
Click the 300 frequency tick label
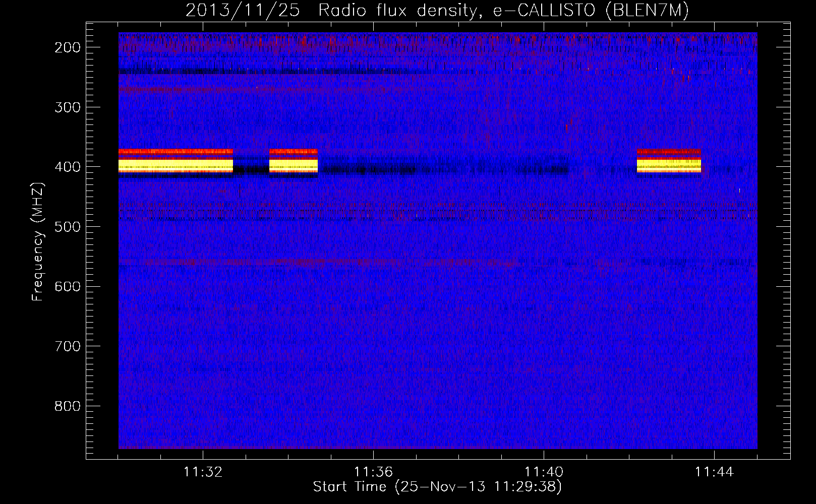(x=68, y=107)
